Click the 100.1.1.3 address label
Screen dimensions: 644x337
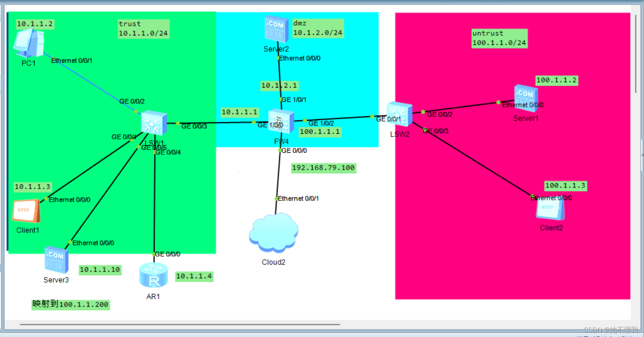[x=566, y=186]
